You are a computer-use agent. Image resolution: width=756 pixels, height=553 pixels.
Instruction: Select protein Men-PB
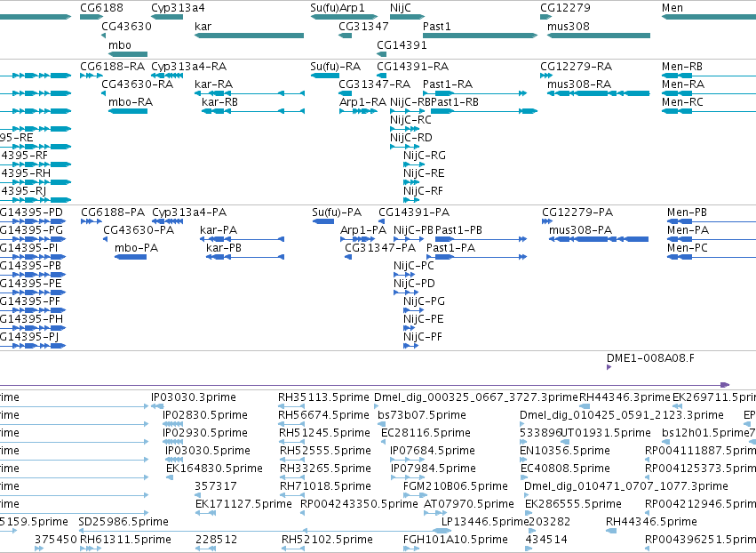(x=687, y=212)
